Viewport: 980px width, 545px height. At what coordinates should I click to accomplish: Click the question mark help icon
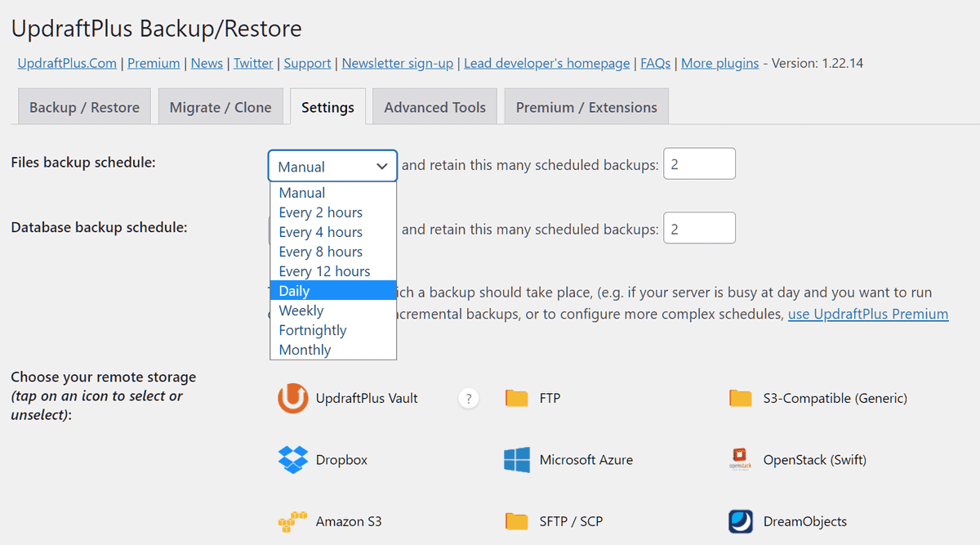pyautogui.click(x=468, y=399)
